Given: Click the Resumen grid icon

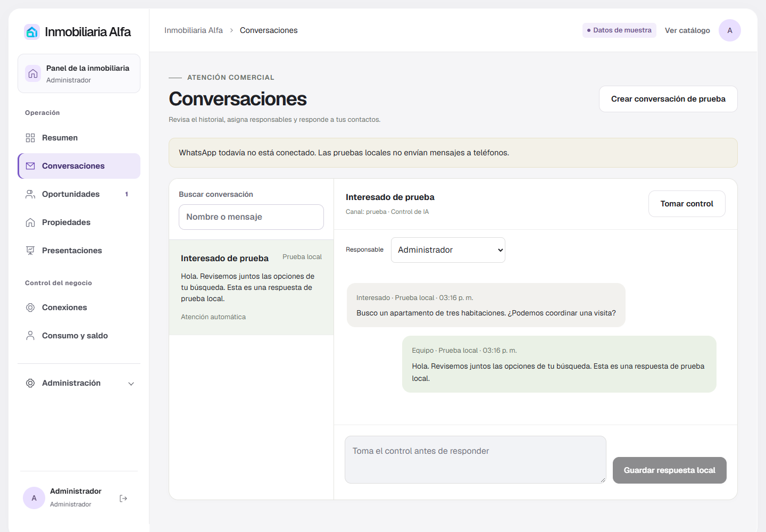Looking at the screenshot, I should 30,138.
